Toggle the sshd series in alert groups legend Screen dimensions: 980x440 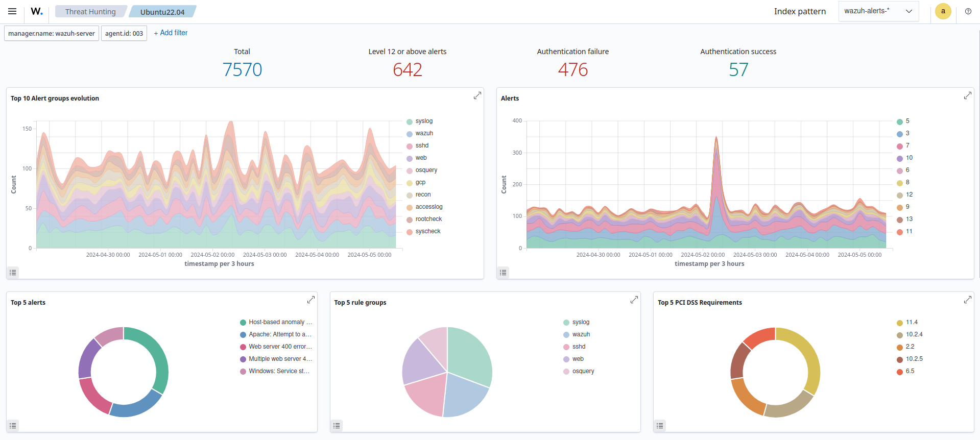[422, 145]
